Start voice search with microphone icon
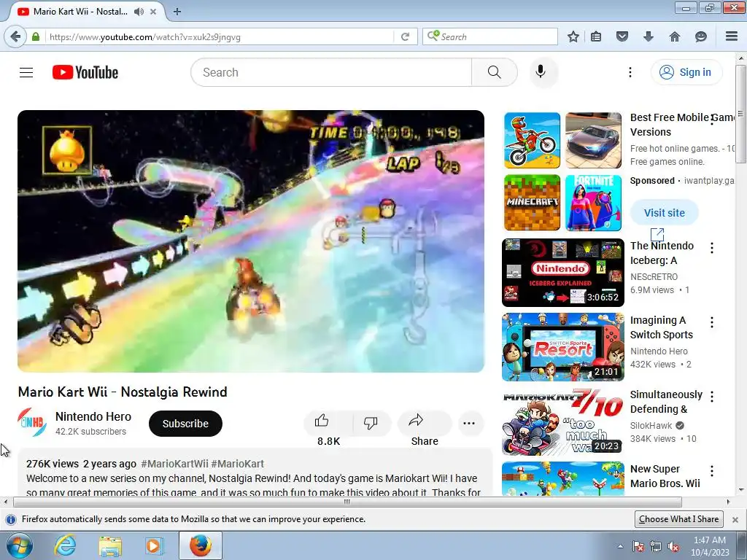 [x=541, y=72]
